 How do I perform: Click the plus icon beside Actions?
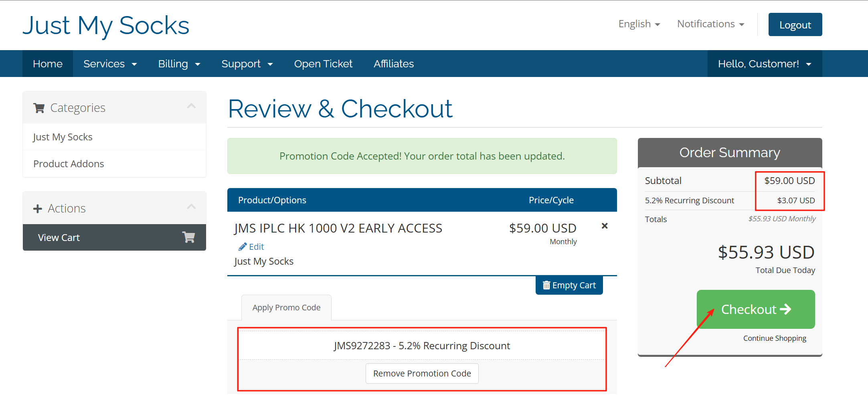click(x=38, y=208)
